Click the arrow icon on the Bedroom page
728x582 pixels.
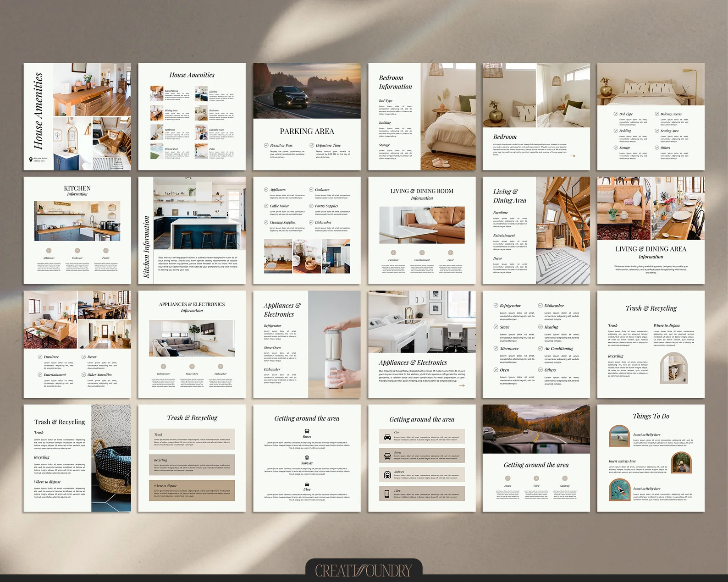click(573, 156)
